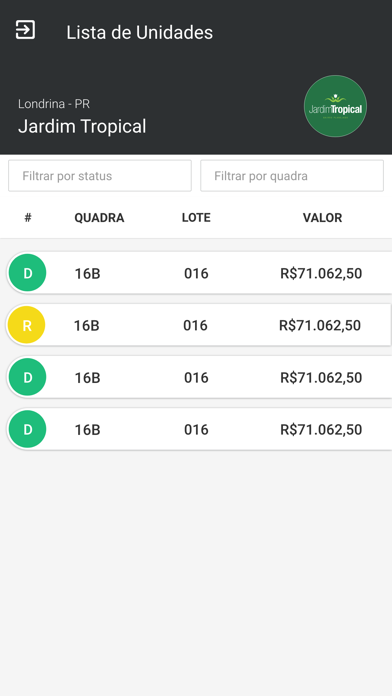Click quadra 16B in the reserved row
The height and width of the screenshot is (696, 392).
coord(87,325)
